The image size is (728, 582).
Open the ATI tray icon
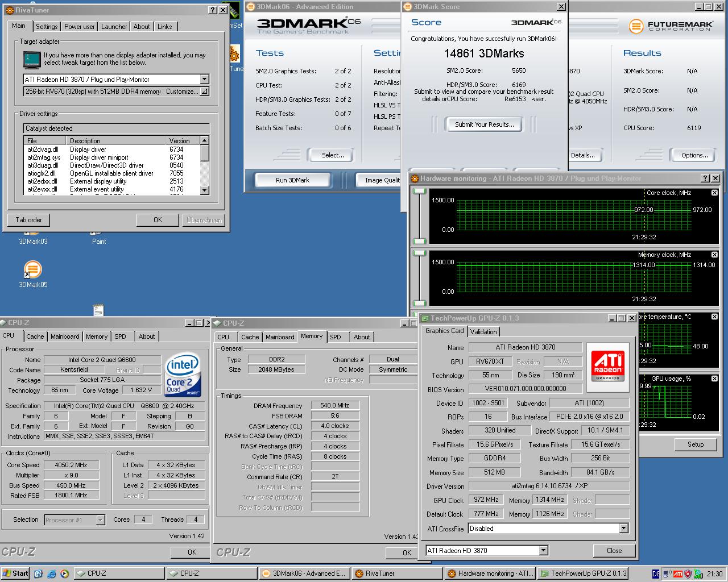coord(677,573)
